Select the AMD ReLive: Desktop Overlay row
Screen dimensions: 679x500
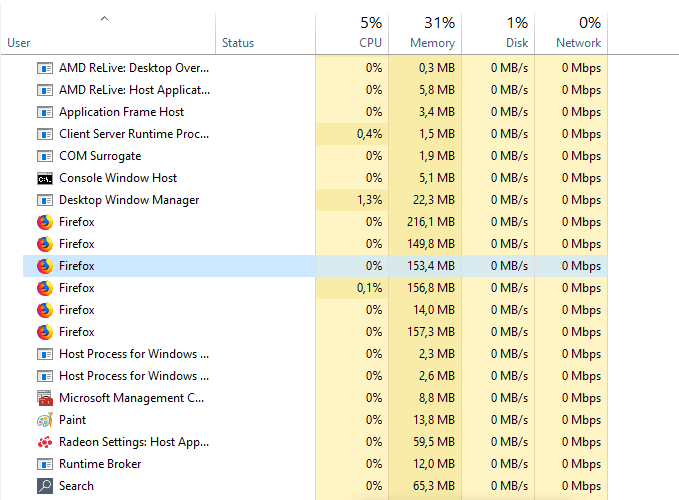(315, 68)
